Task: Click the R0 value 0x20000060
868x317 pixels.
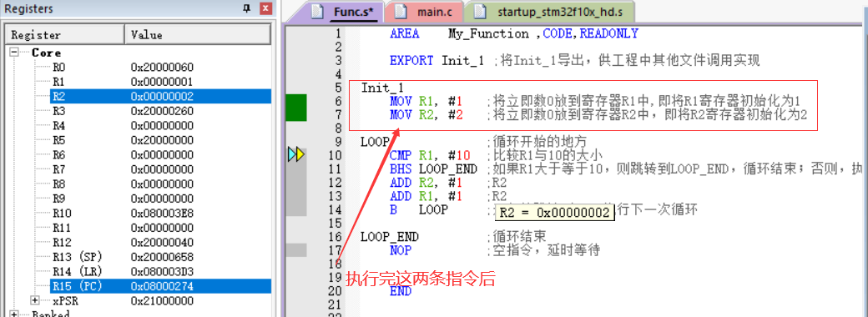Action: [162, 68]
